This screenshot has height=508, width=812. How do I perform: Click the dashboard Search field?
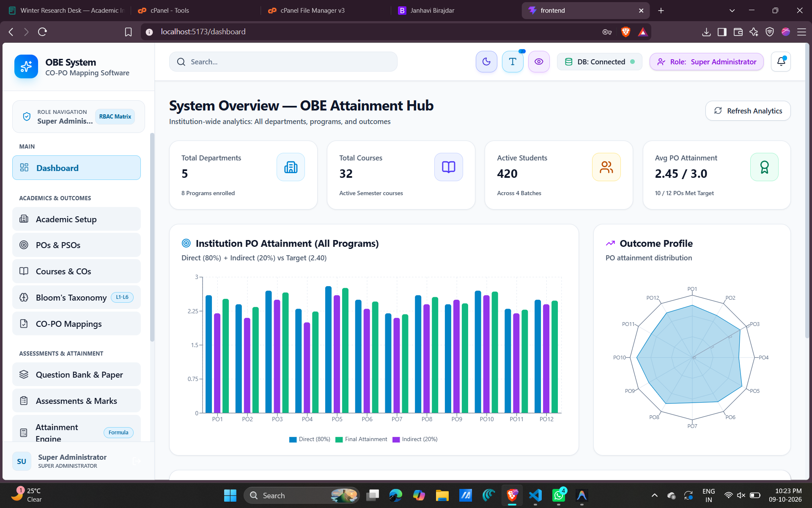click(x=283, y=62)
